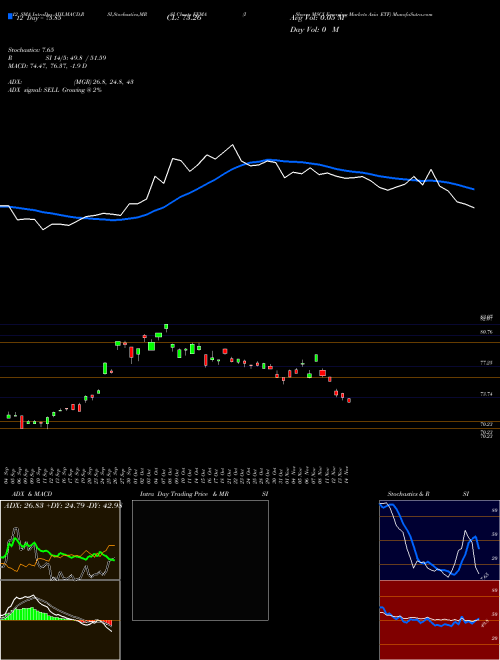Open the blue Stochastics chart panel

point(439,540)
